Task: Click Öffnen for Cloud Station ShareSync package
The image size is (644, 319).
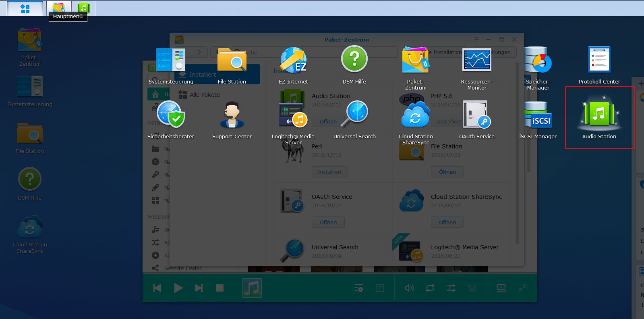Action: (447, 222)
